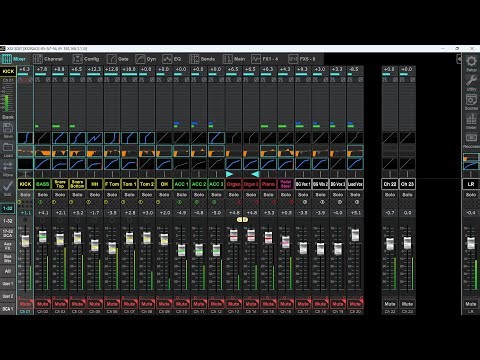Select the Aux FX layer button
Image resolution: width=480 pixels, height=360 pixels.
click(8, 246)
